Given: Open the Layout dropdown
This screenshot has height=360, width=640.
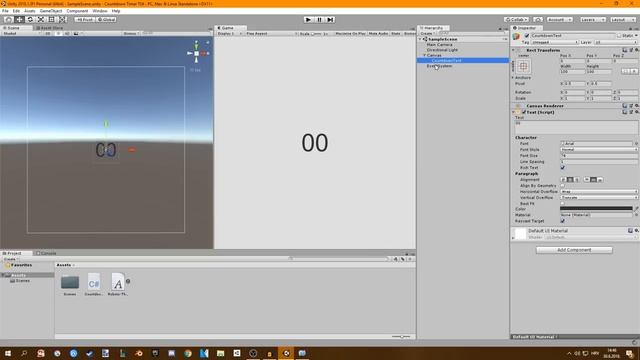Looking at the screenshot, I should click(623, 20).
